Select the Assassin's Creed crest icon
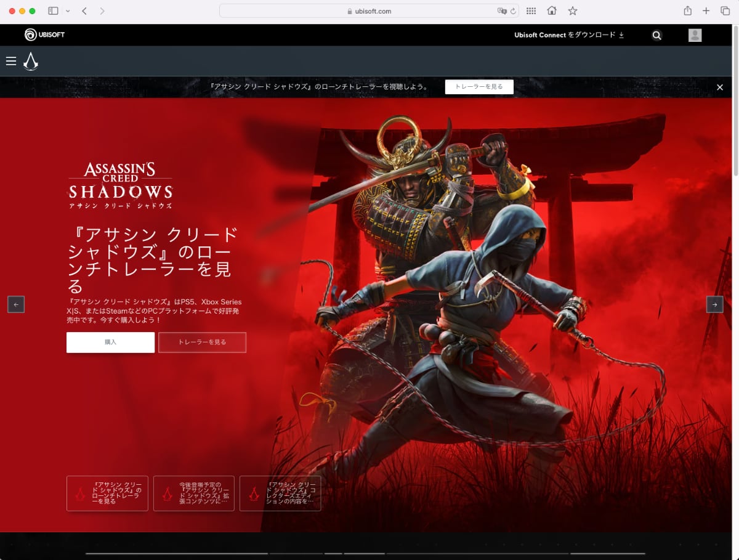 (30, 61)
